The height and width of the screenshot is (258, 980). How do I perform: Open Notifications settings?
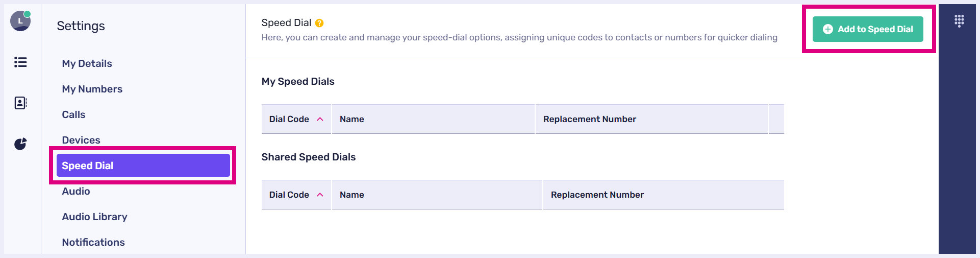pos(93,242)
